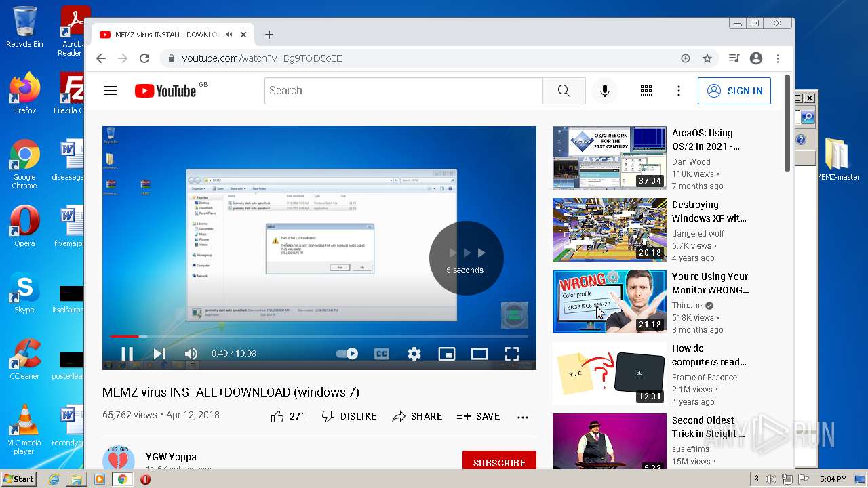Select the MEMZ virus INSTALL tab

[165, 35]
